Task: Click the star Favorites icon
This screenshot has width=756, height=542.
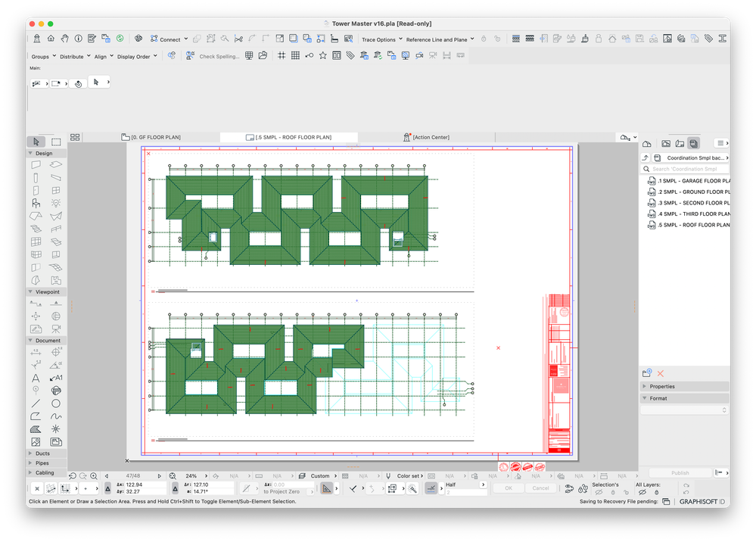Action: 323,56
